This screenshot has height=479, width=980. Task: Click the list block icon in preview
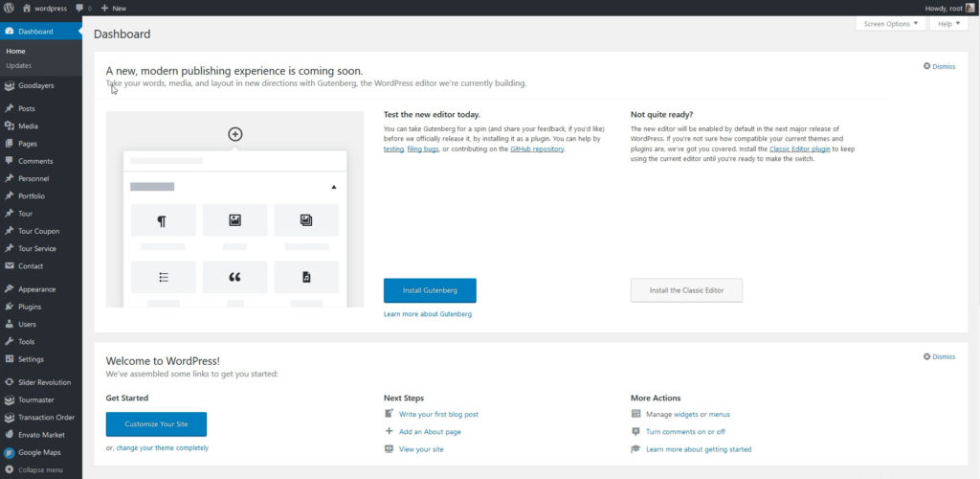tap(163, 277)
